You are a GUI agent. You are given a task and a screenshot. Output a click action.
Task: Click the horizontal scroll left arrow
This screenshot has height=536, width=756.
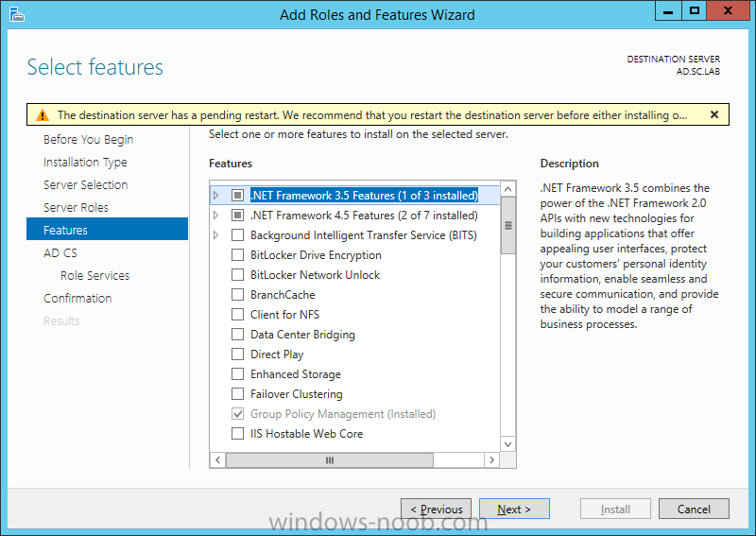pos(218,459)
